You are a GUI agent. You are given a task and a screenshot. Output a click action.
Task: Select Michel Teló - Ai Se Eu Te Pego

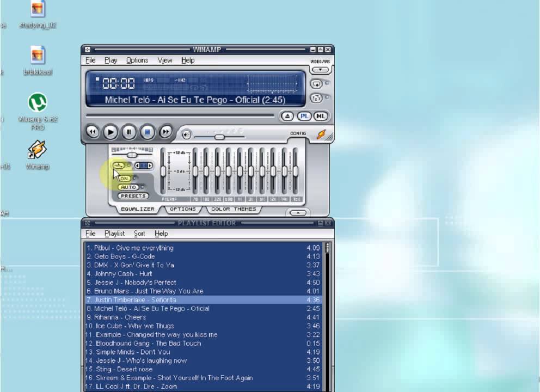click(203, 308)
